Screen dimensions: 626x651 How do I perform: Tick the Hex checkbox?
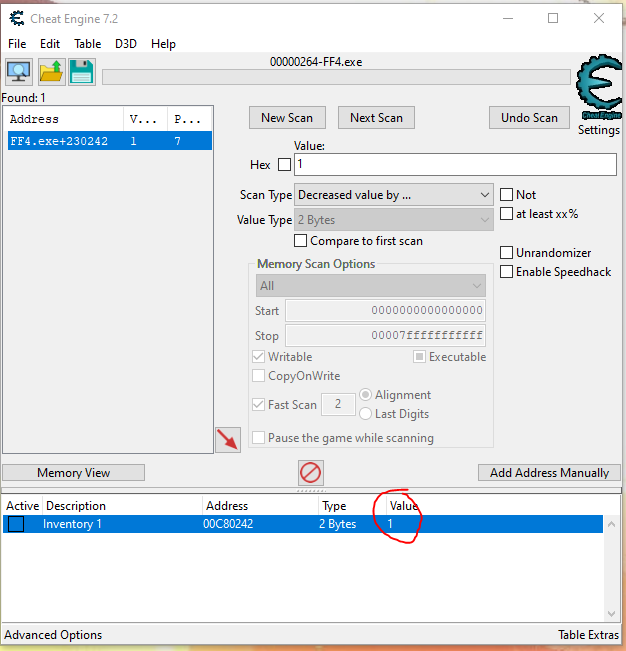tap(284, 164)
